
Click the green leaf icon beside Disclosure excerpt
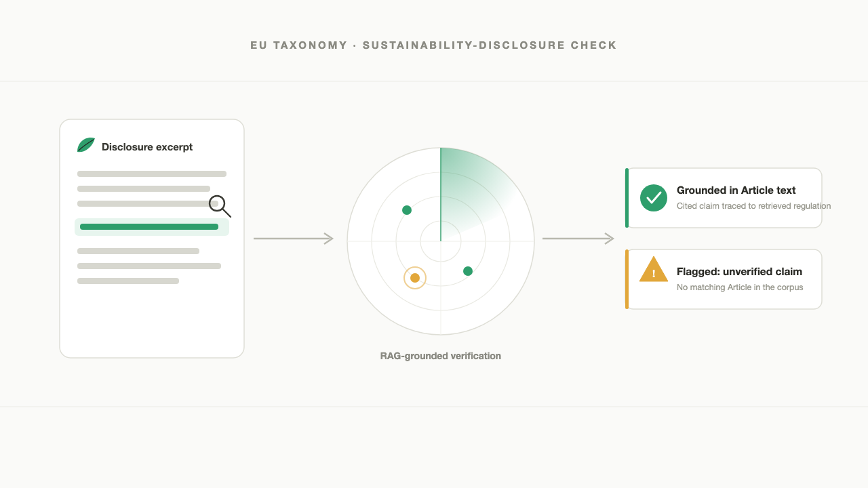(86, 145)
